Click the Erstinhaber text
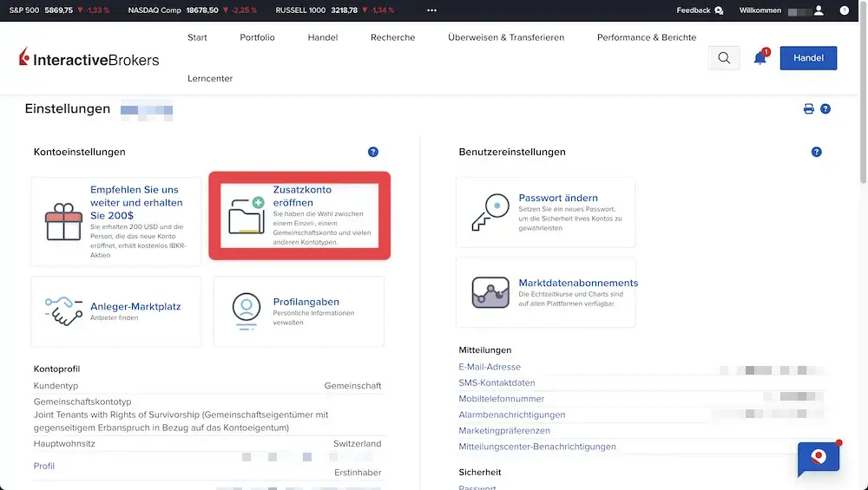Image resolution: width=868 pixels, height=490 pixels. coord(358,473)
